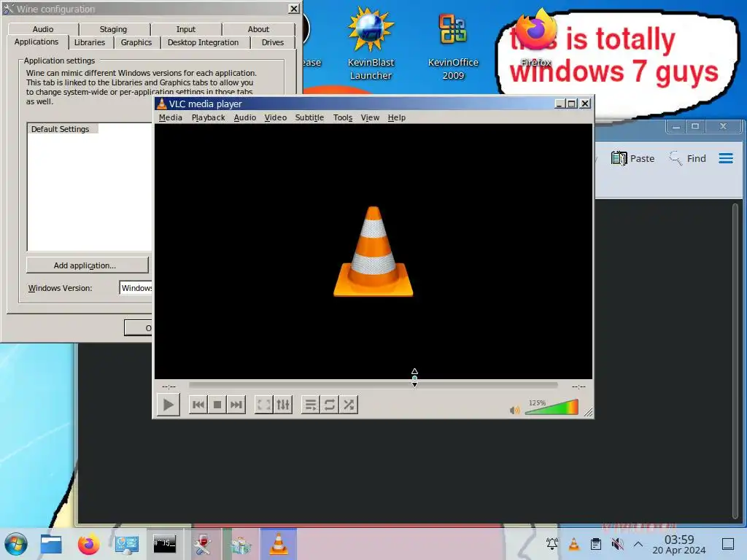The height and width of the screenshot is (560, 747).
Task: Open the VLC Video menu
Action: tap(275, 117)
